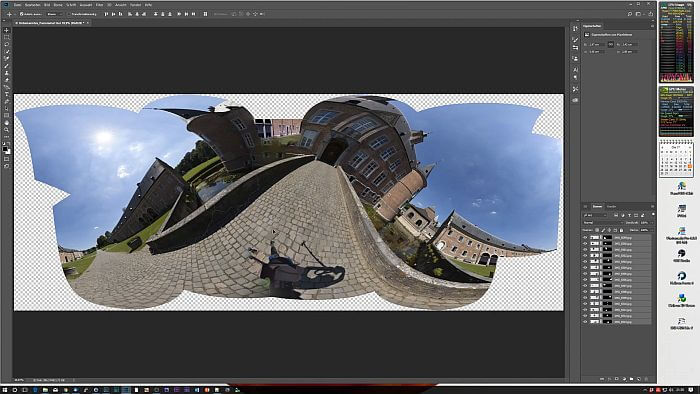Click the search icon at top right
The height and width of the screenshot is (394, 700).
click(x=630, y=14)
